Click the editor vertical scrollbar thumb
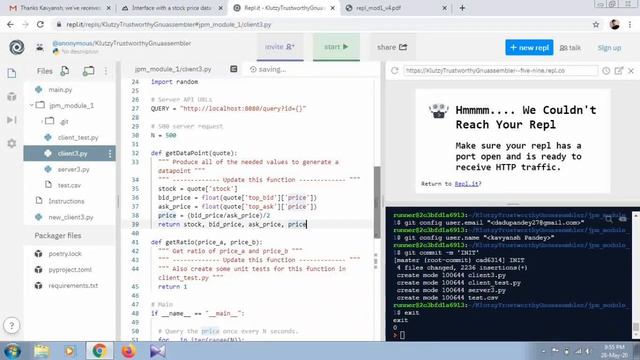Screen dimensions: 640x360 coord(377,202)
